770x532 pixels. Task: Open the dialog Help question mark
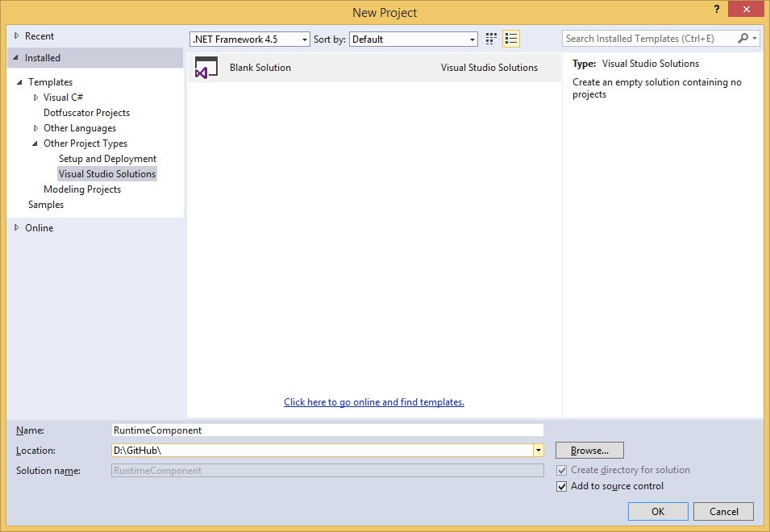[717, 10]
